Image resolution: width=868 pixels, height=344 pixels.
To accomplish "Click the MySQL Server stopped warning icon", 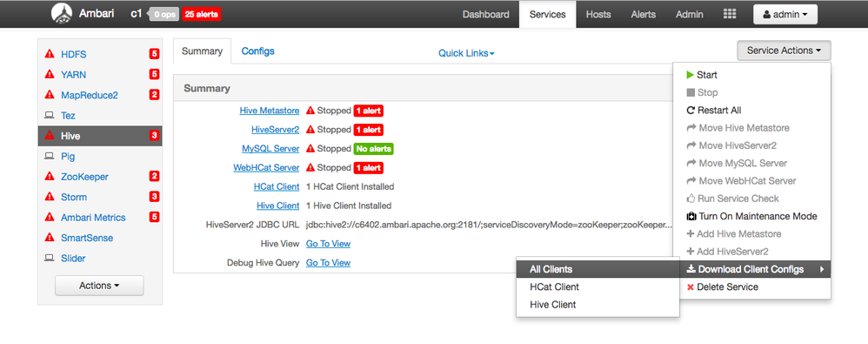I will tap(310, 148).
